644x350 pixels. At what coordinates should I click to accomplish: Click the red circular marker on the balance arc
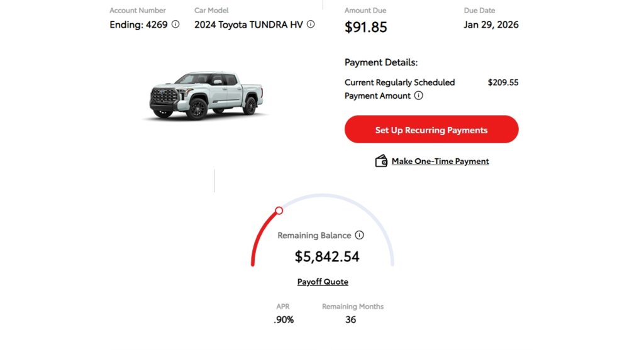coord(279,211)
